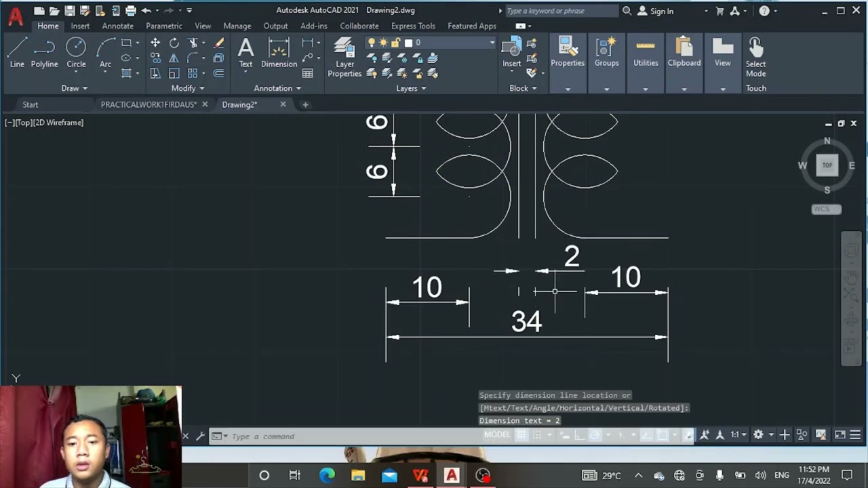The width and height of the screenshot is (868, 488).
Task: Click the MODEL space button
Action: [x=497, y=435]
